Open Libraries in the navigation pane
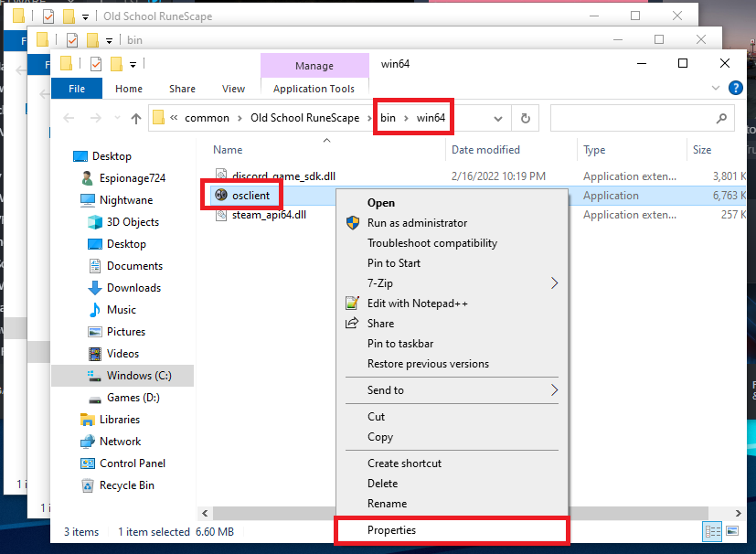The height and width of the screenshot is (554, 756). coord(120,420)
